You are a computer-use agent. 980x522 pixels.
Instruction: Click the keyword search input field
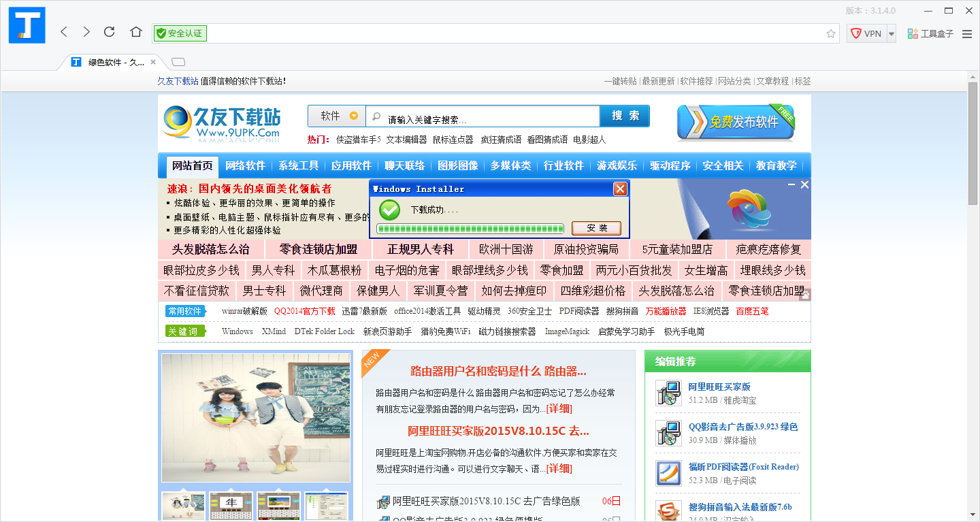pos(483,116)
